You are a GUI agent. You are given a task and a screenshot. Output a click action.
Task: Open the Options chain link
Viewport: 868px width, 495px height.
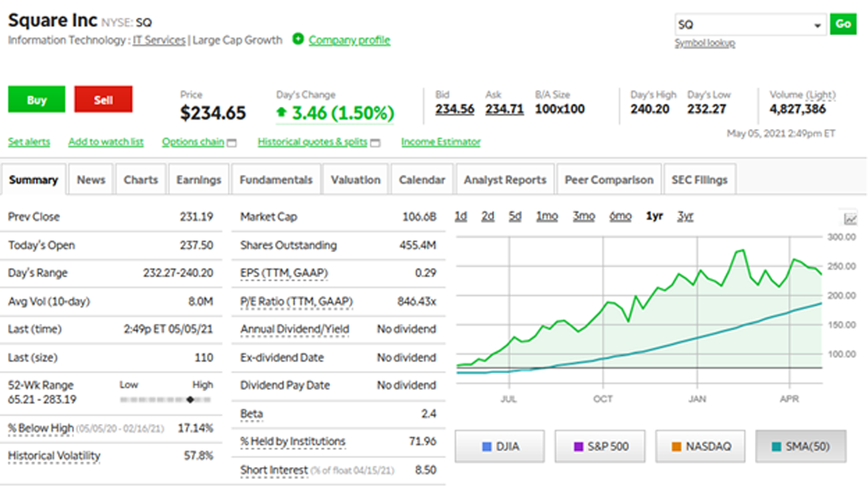click(x=193, y=142)
